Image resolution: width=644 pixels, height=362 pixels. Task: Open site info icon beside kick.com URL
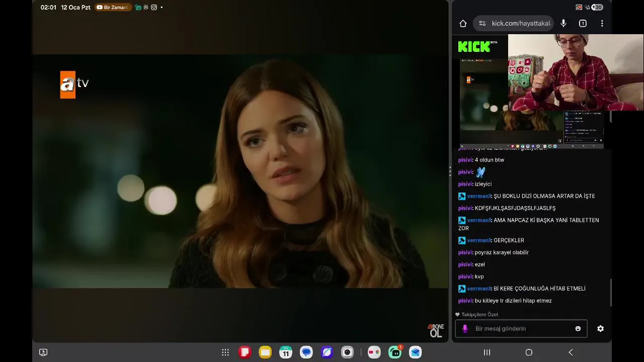(482, 24)
